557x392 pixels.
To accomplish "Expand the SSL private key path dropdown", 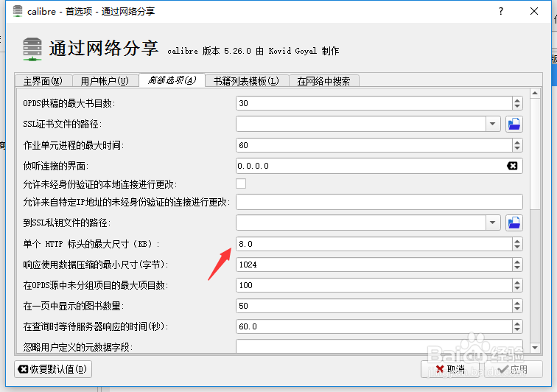I will pos(493,223).
